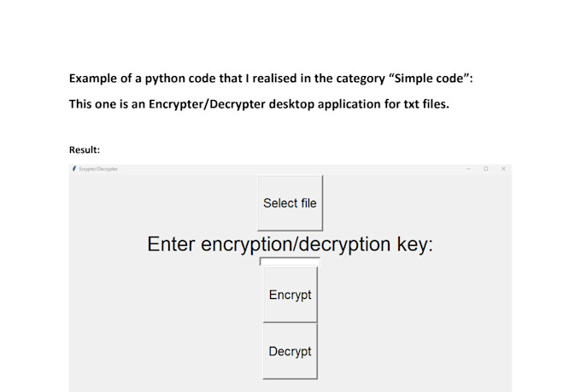This screenshot has height=392, width=581.
Task: Maximize the Encrypter/Decrypter window
Action: point(486,168)
